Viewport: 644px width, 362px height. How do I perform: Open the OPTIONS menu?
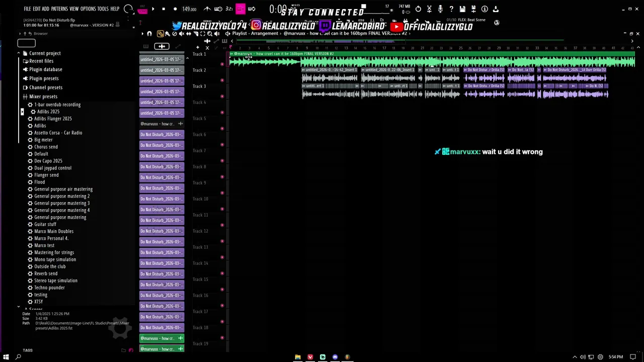coord(88,9)
